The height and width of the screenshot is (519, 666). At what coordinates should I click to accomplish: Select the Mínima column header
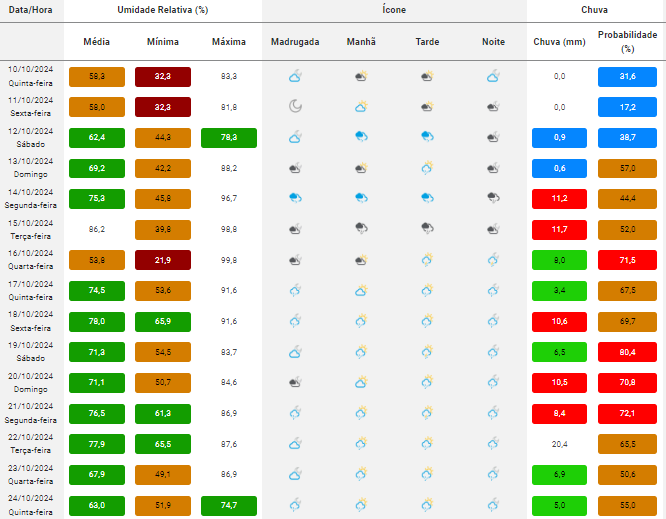click(x=163, y=42)
